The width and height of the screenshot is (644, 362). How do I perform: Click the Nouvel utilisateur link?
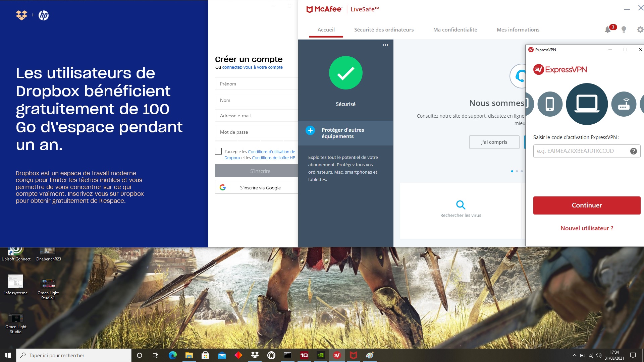586,228
